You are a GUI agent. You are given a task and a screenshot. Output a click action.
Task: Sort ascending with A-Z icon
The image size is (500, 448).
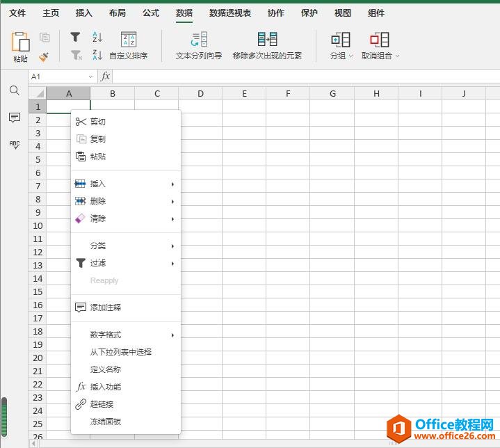pyautogui.click(x=97, y=38)
